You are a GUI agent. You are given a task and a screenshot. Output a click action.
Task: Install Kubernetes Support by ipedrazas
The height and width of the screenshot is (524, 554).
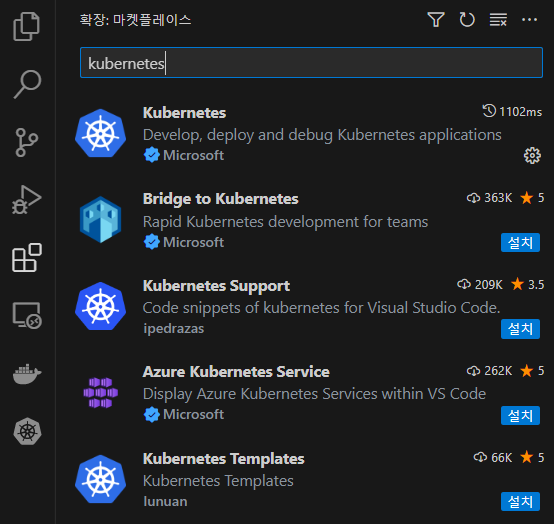tap(520, 329)
